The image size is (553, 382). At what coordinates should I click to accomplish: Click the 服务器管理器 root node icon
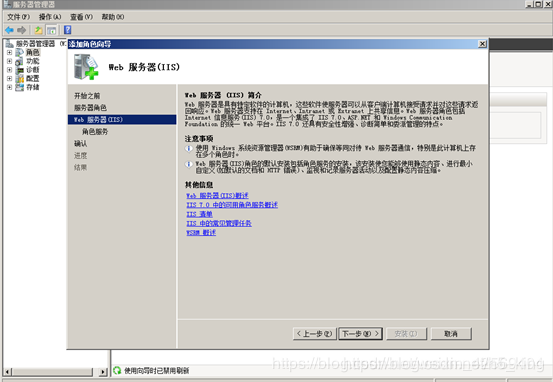[x=10, y=44]
